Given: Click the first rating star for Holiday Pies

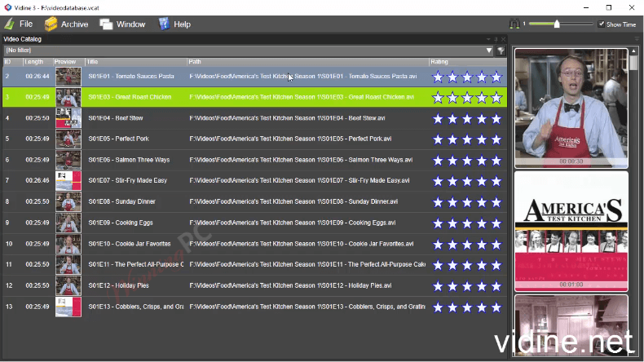Looking at the screenshot, I should pos(438,286).
